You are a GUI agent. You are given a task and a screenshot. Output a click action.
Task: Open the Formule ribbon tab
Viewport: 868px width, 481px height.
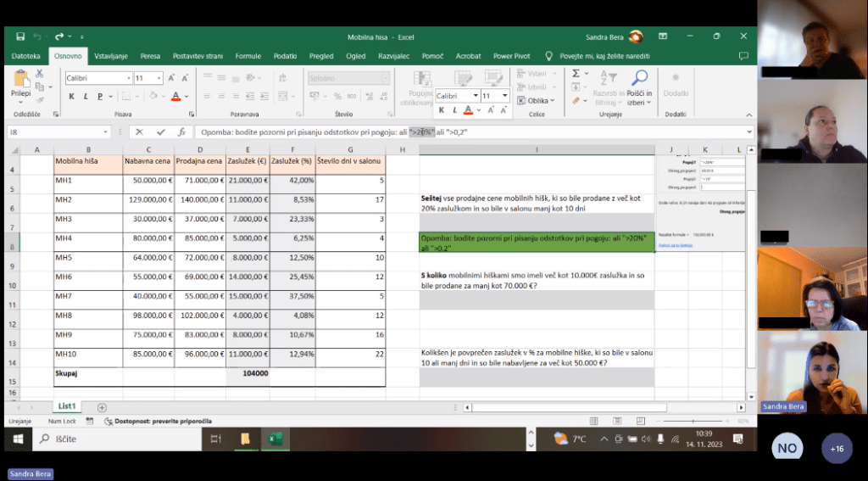[248, 56]
